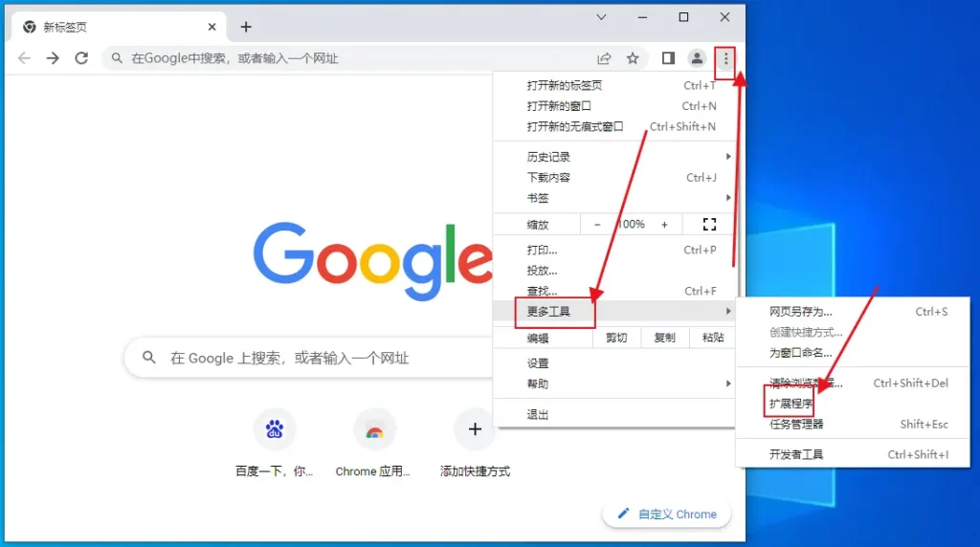Select 打开新的窗口 menu item
Image resolution: width=980 pixels, height=547 pixels.
pyautogui.click(x=615, y=106)
